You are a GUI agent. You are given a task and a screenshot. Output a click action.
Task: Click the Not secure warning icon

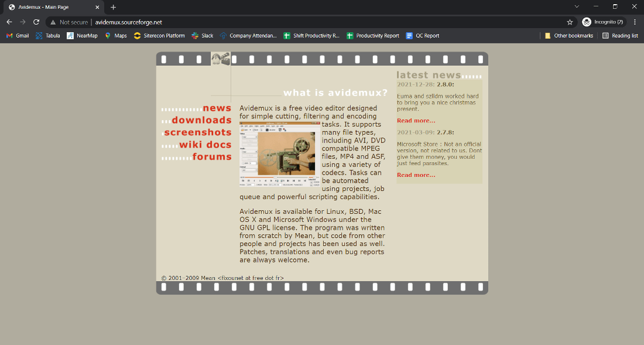coord(53,22)
